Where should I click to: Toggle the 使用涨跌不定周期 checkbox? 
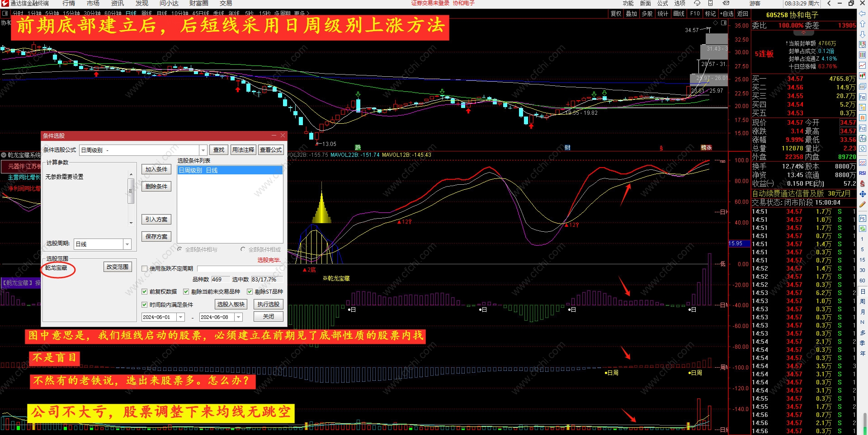[x=145, y=269]
